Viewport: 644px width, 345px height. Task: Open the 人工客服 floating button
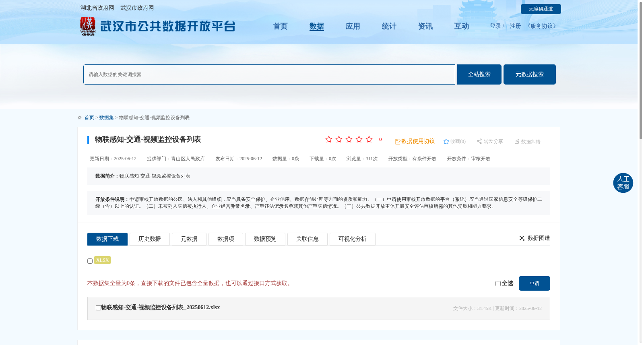click(623, 183)
